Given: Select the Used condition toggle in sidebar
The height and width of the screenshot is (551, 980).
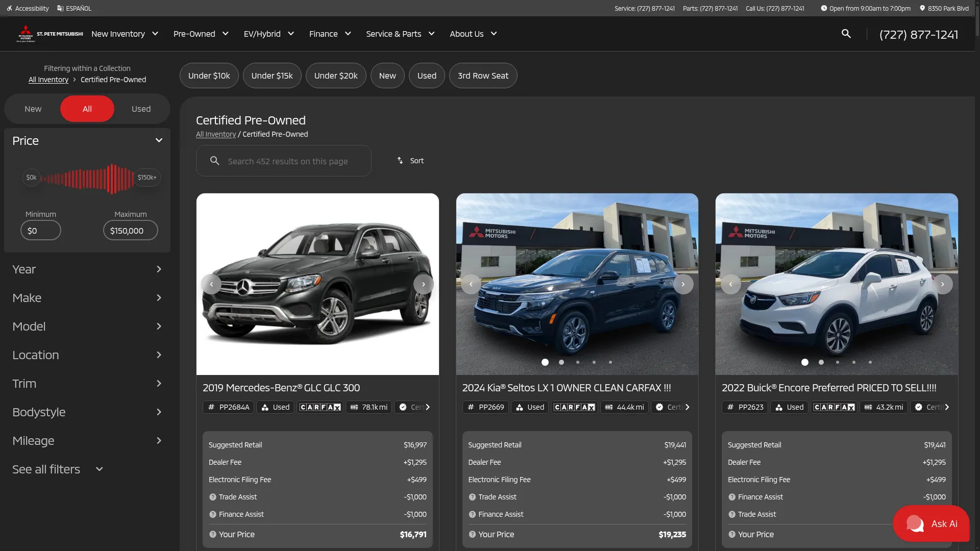Looking at the screenshot, I should pos(141,109).
